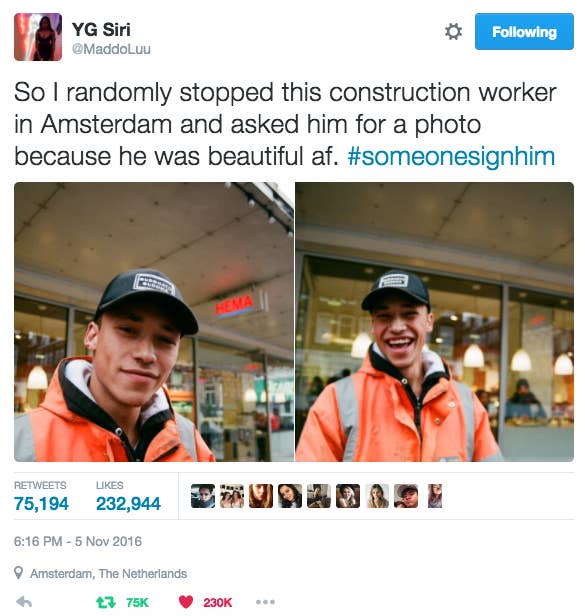View the 75,194 retweets list

[x=41, y=497]
